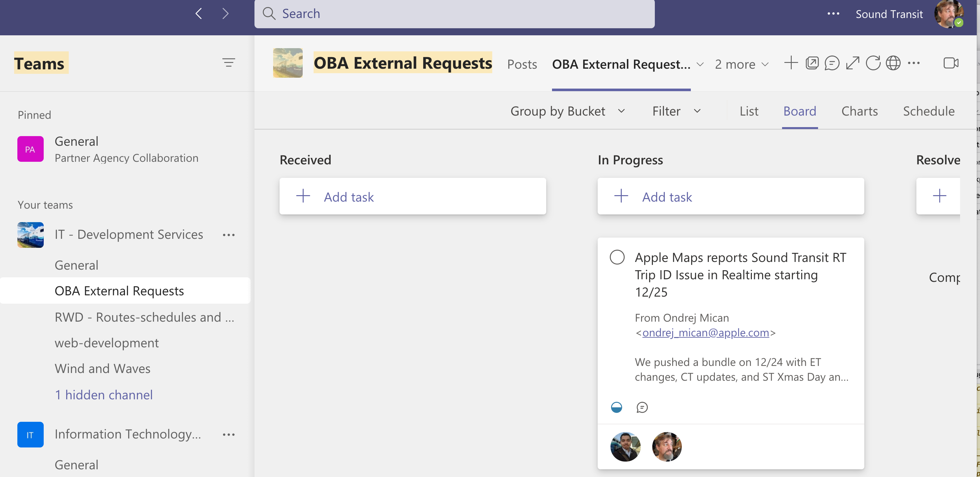980x477 pixels.
Task: Open pinned General Partner Agency Collaboration channel
Action: (126, 149)
